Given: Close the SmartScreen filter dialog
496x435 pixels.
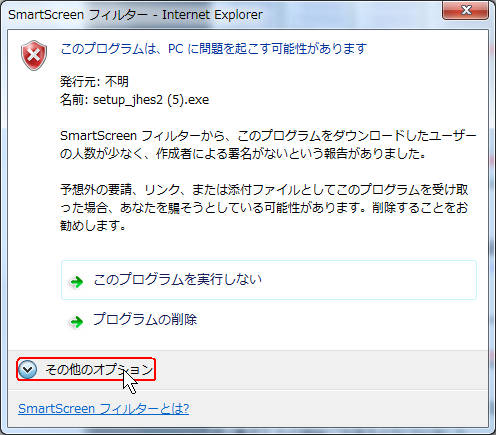Looking at the screenshot, I should pos(465,11).
